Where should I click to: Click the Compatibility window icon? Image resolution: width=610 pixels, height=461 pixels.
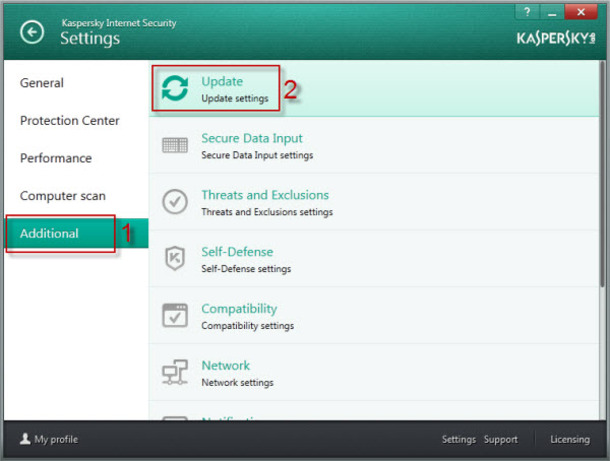pos(175,315)
